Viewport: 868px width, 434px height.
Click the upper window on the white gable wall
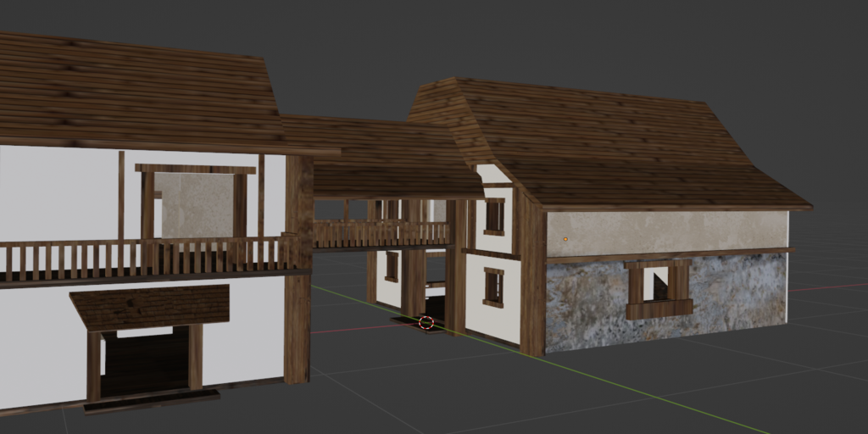(494, 216)
